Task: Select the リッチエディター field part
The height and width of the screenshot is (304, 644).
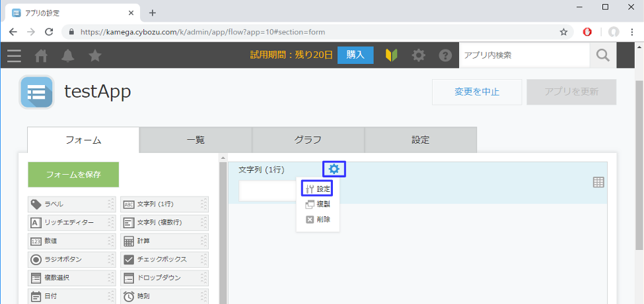Action: click(72, 222)
